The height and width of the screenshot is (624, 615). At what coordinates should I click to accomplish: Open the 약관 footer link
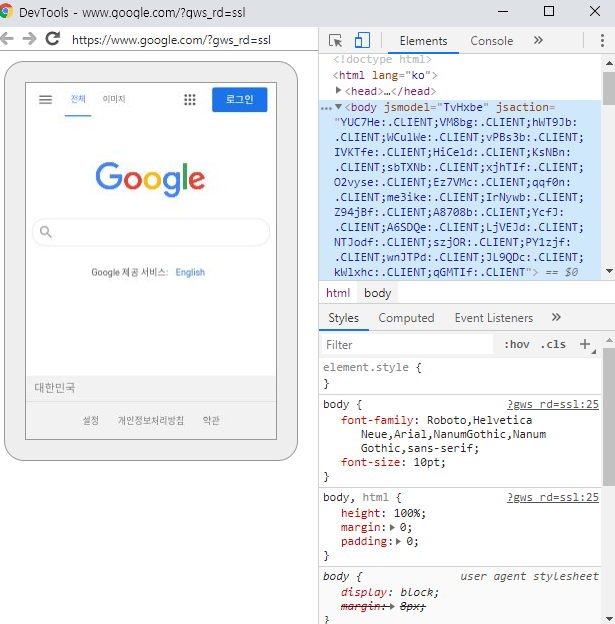[211, 420]
